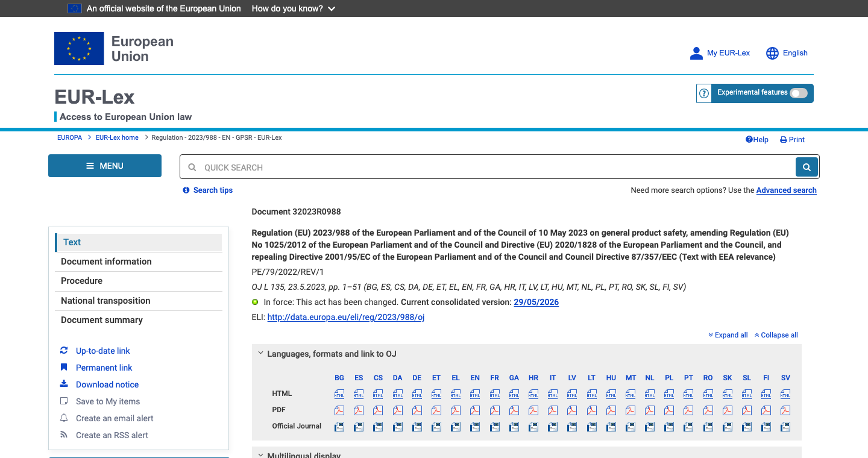Open the HTML version in FR
The height and width of the screenshot is (458, 868).
(x=494, y=394)
